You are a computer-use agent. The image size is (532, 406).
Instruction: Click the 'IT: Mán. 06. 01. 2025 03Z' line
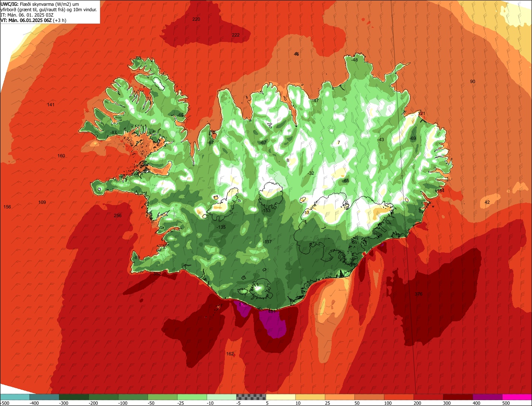coord(27,15)
